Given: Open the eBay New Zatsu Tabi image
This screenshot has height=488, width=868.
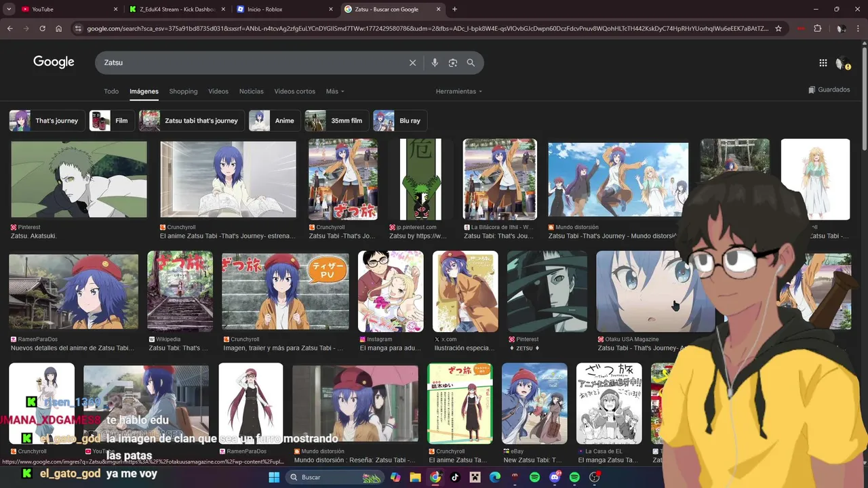Looking at the screenshot, I should 534,403.
